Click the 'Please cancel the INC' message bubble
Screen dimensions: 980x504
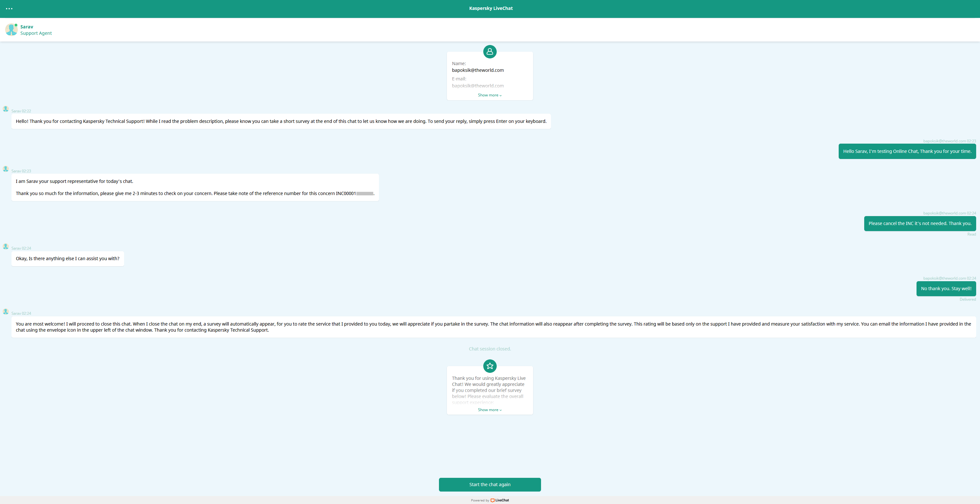point(919,223)
